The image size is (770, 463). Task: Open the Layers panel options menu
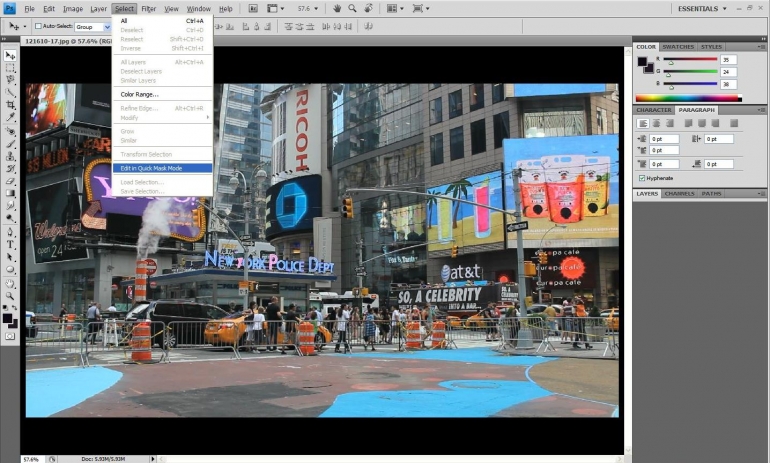tap(761, 193)
